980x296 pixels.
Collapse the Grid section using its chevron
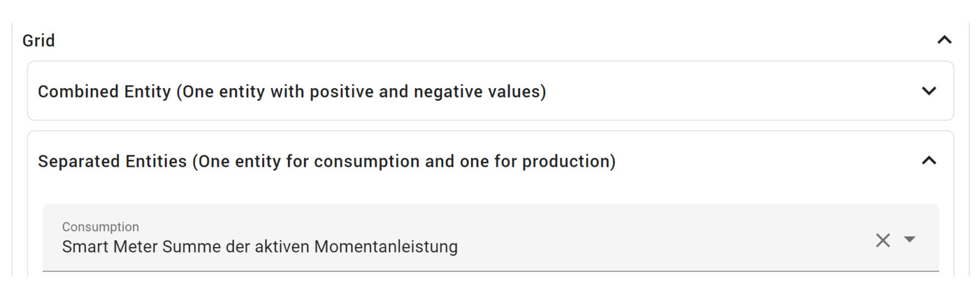(944, 40)
